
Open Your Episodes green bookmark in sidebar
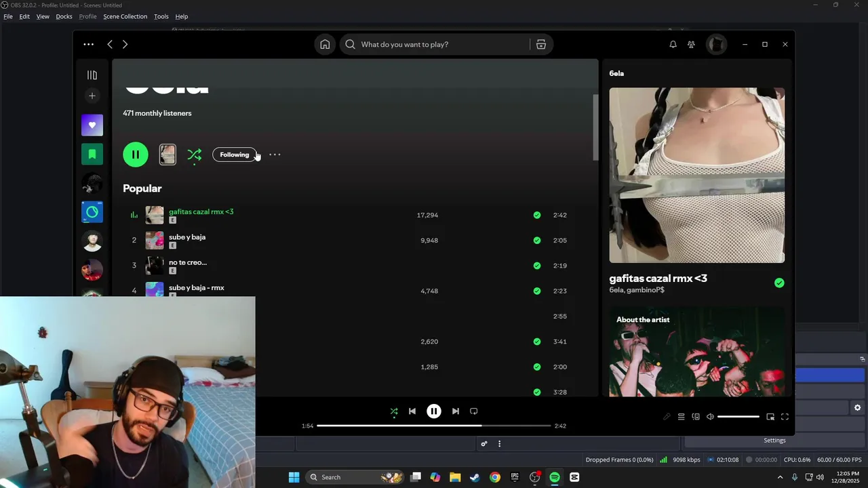(x=92, y=155)
